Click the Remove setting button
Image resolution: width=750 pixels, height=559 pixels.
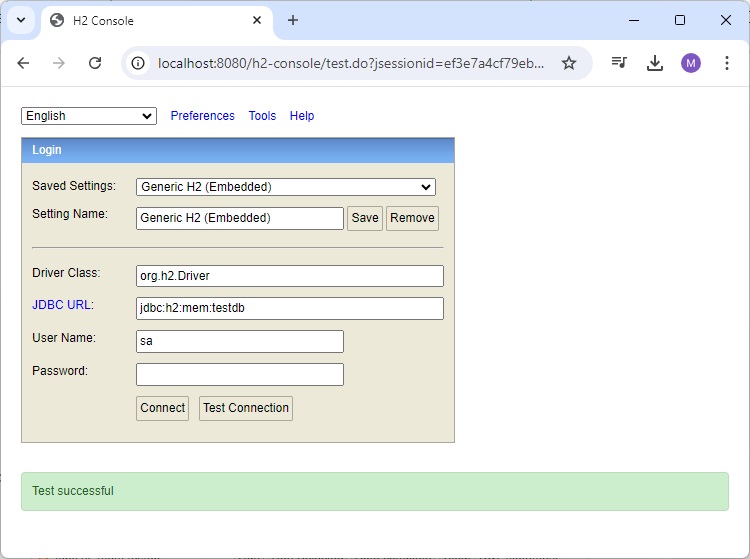412,218
